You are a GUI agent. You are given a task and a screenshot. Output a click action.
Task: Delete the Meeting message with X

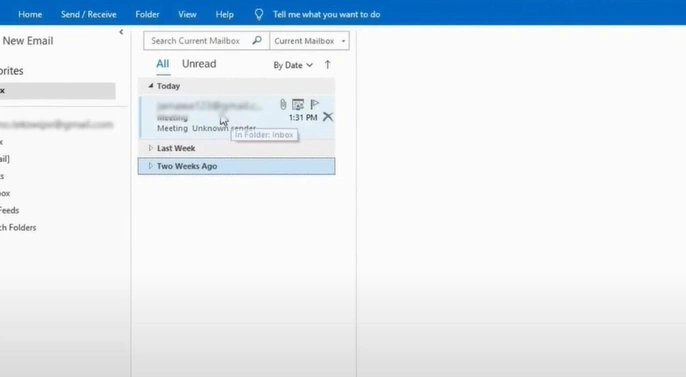pos(328,117)
